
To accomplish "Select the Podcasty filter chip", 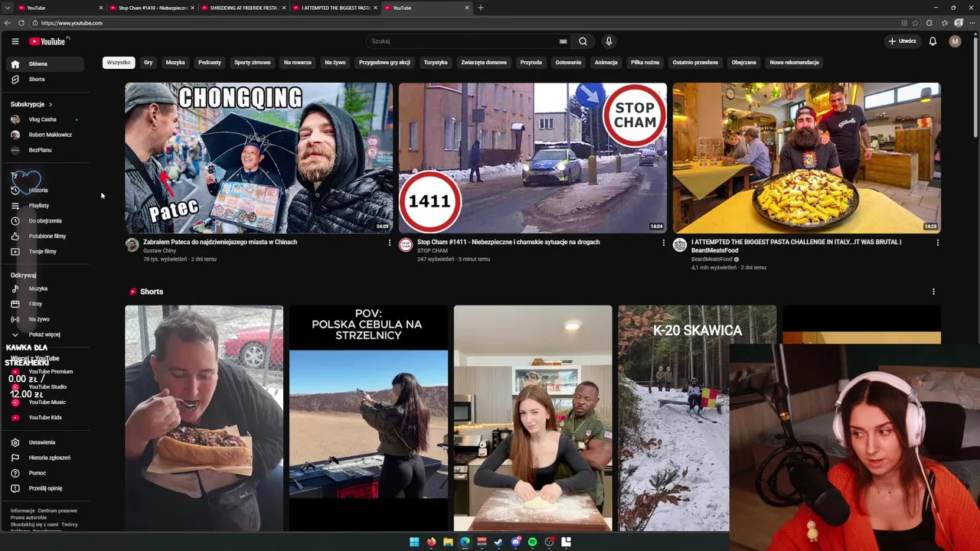I will tap(210, 63).
